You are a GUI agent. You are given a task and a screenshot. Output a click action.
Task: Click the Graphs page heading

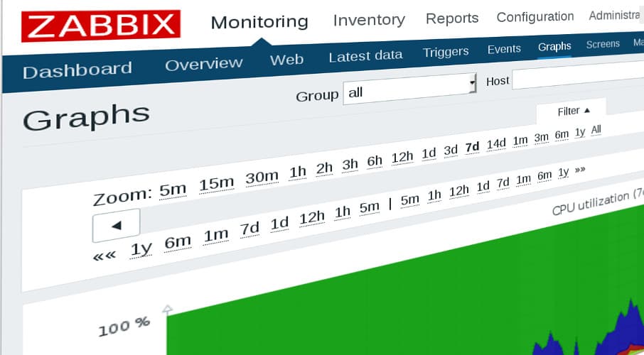pos(86,117)
